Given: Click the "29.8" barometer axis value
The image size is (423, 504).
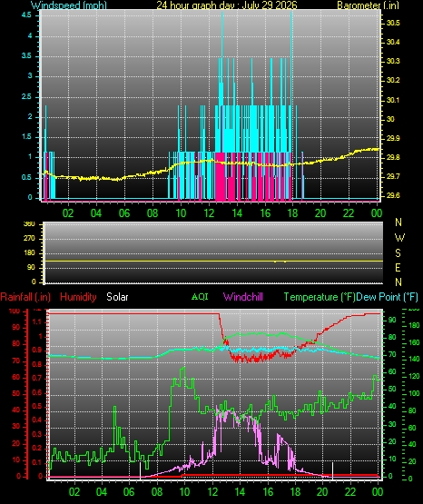Looking at the screenshot, I should pos(393,157).
